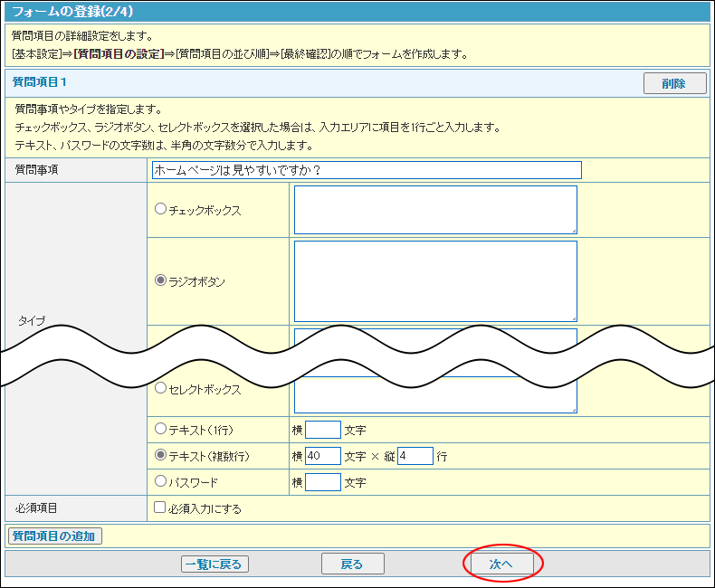The width and height of the screenshot is (715, 588).
Task: Click the textarea next to チェックボックス
Action: coord(435,210)
